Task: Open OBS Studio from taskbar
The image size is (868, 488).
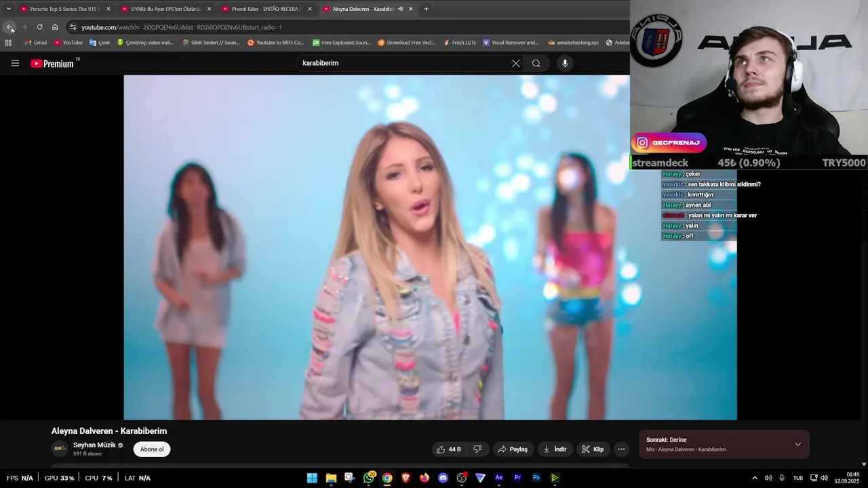Action: [x=462, y=478]
